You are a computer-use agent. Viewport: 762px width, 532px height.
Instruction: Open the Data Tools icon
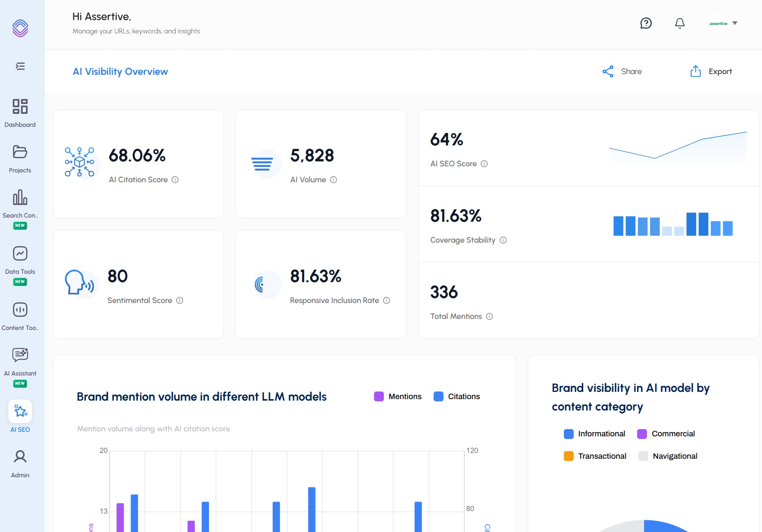click(20, 253)
